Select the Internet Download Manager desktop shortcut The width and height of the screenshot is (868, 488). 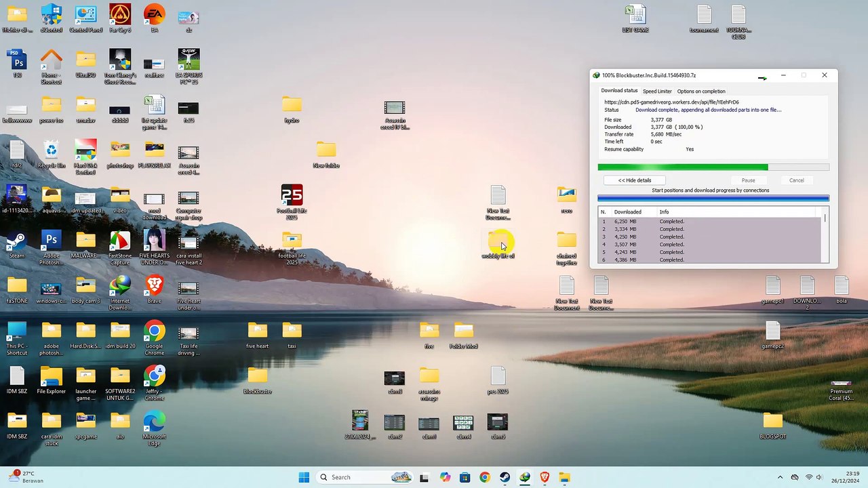pos(120,293)
